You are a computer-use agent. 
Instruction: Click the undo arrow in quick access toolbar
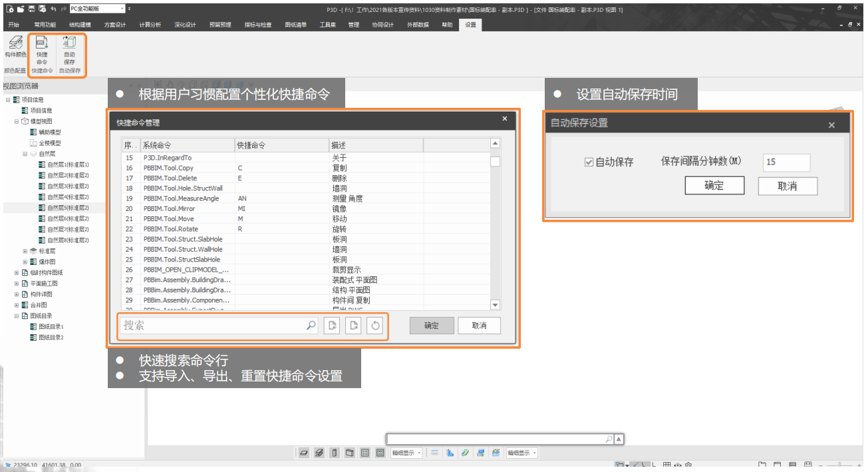click(x=53, y=9)
